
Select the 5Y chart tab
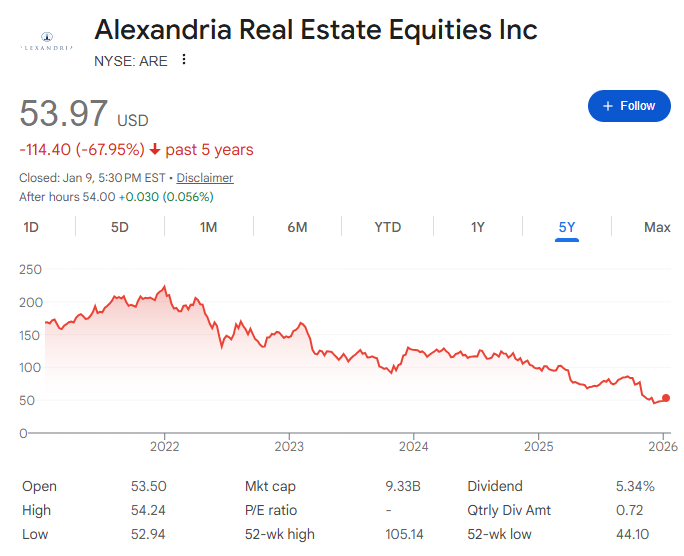(567, 227)
